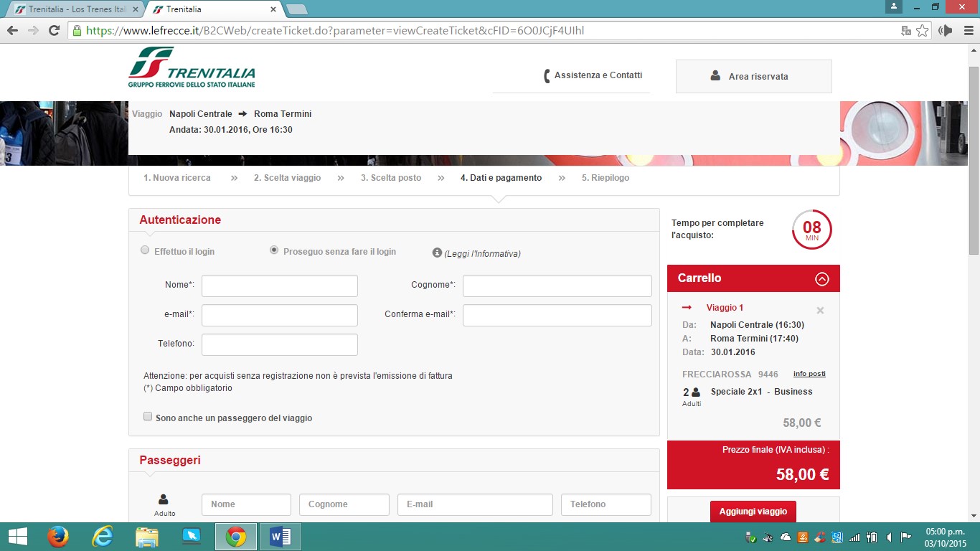This screenshot has height=551, width=980.
Task: Switch to the Trenitalia Los Trenes tab
Action: point(70,9)
